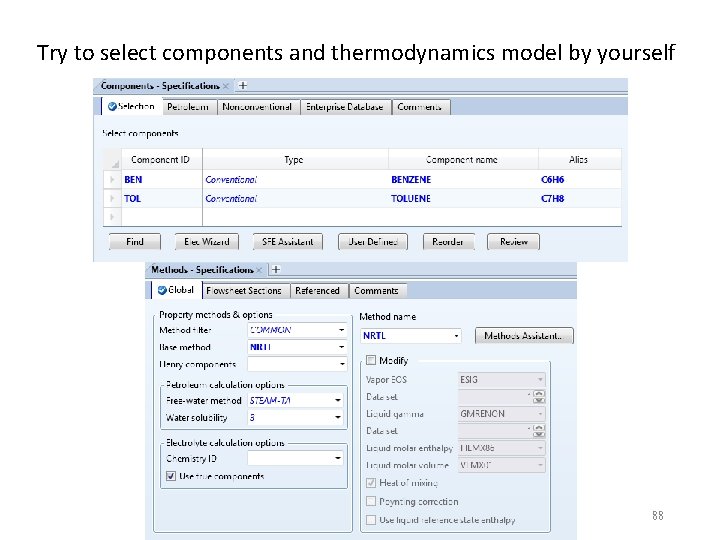Screen dimensions: 720x540
Task: Click the plus icon beside Methods tab
Action: [x=276, y=270]
